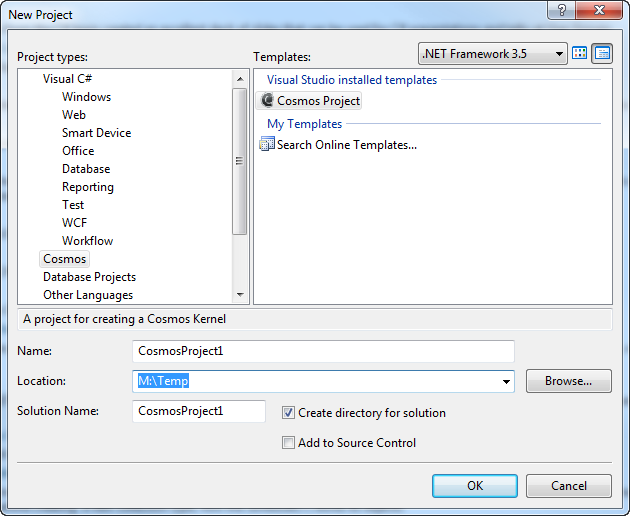Switch templates to small icons view

[601, 53]
